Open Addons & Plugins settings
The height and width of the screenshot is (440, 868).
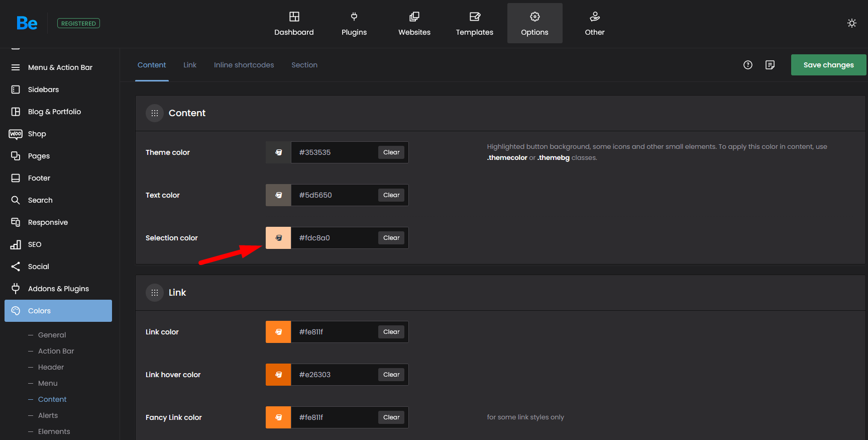coord(58,289)
